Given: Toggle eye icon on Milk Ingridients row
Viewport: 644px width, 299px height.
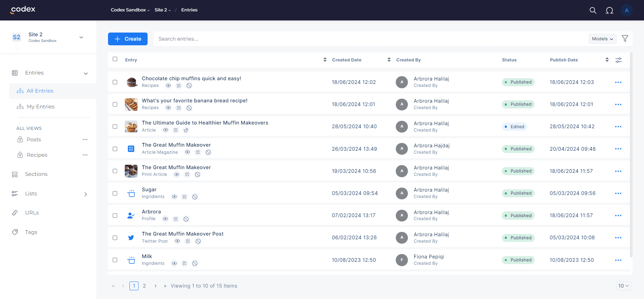Looking at the screenshot, I should (174, 263).
